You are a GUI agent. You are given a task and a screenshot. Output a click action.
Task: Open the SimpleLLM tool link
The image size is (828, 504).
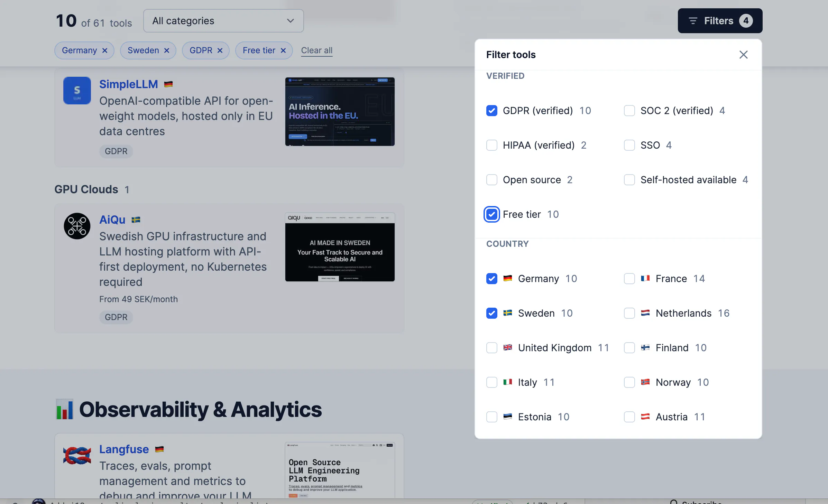[x=129, y=84]
